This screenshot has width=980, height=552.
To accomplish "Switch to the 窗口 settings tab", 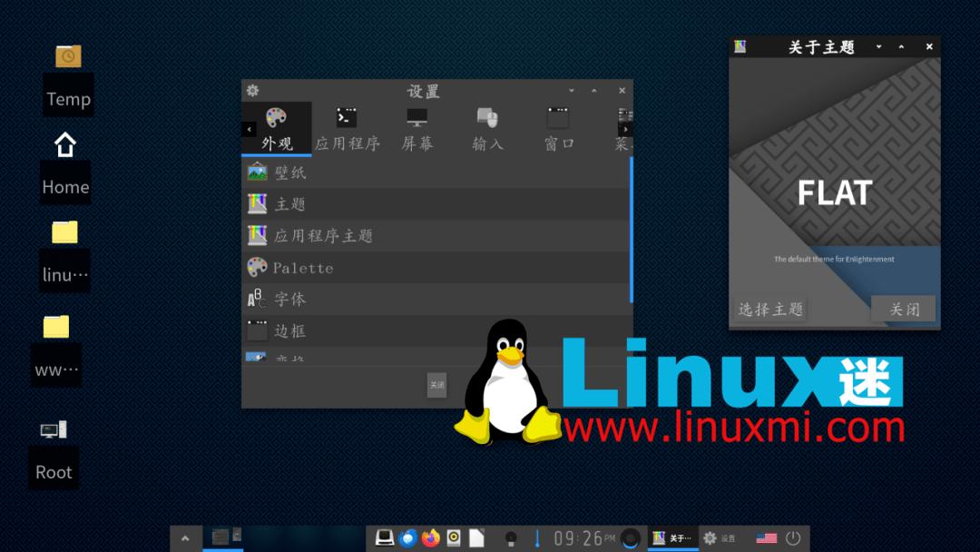I will point(558,127).
